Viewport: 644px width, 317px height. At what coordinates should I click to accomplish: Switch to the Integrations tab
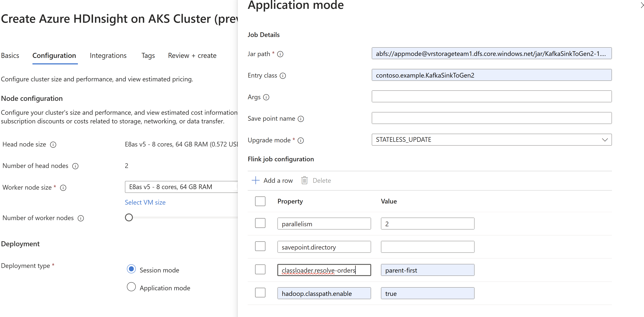pyautogui.click(x=108, y=56)
